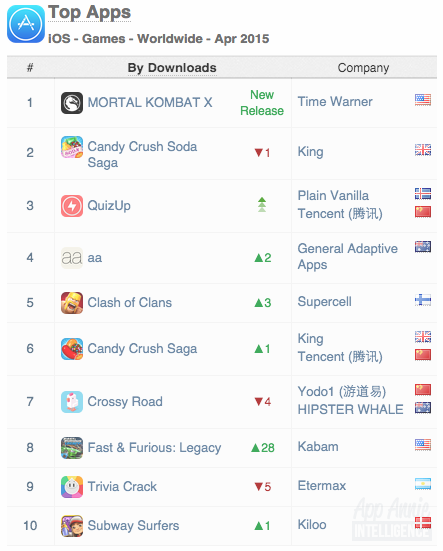This screenshot has width=443, height=551.
Task: Open the Clash of Clans icon
Action: click(x=72, y=303)
